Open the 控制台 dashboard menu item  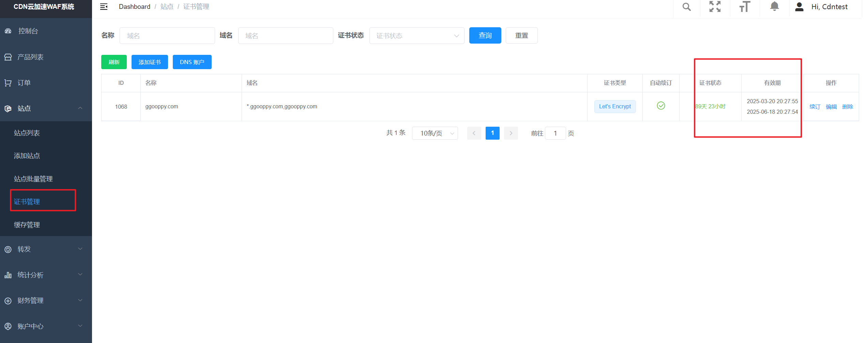coord(28,31)
